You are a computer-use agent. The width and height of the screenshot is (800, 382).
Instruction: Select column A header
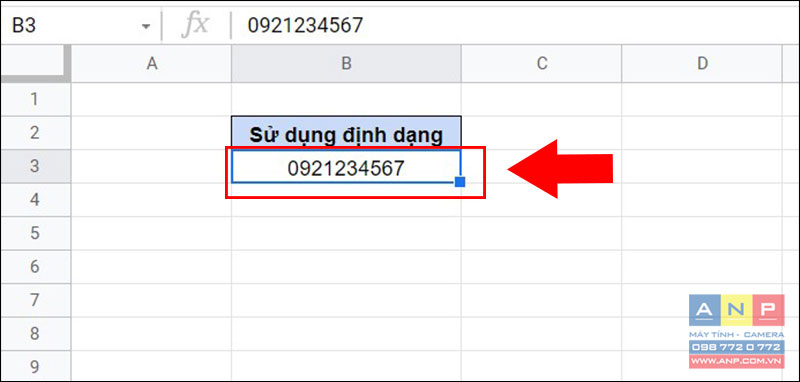[152, 63]
